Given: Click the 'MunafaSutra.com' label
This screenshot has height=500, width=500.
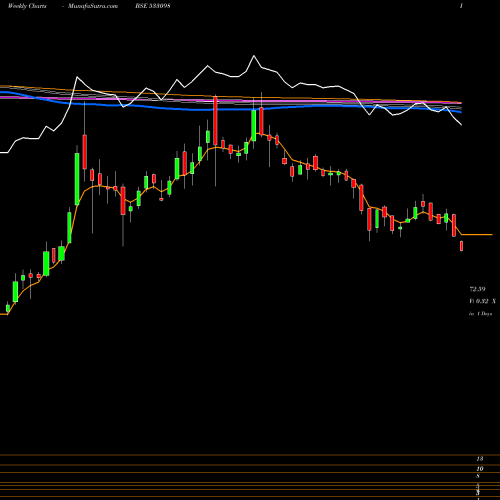Looking at the screenshot, I should coord(93,6).
